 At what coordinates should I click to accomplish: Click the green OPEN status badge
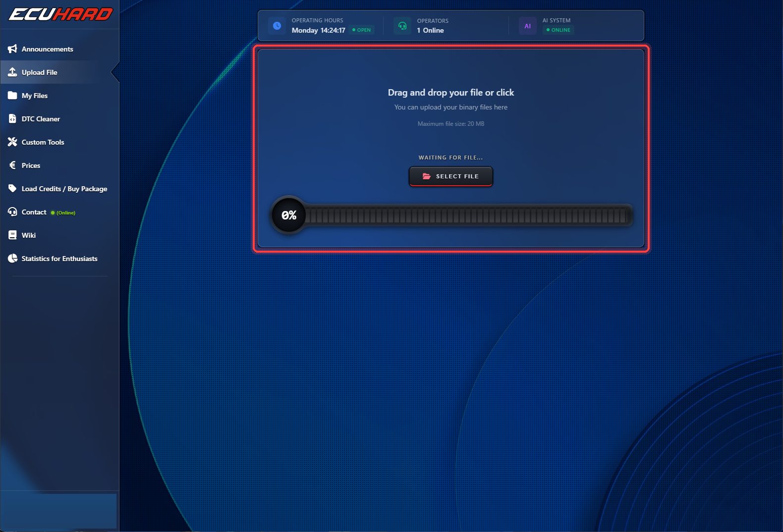pos(361,30)
